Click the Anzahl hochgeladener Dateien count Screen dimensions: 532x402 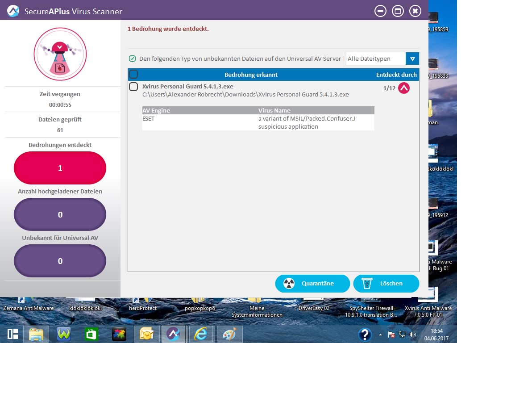[x=60, y=214]
